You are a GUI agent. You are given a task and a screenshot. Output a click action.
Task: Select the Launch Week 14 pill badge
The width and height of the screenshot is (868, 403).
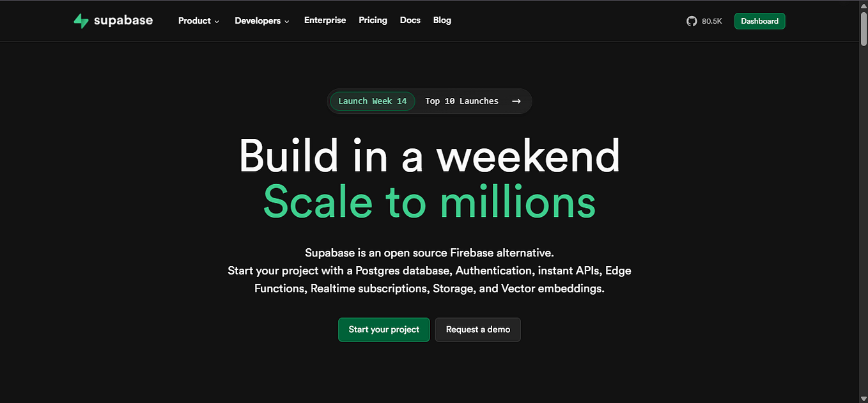pos(372,101)
